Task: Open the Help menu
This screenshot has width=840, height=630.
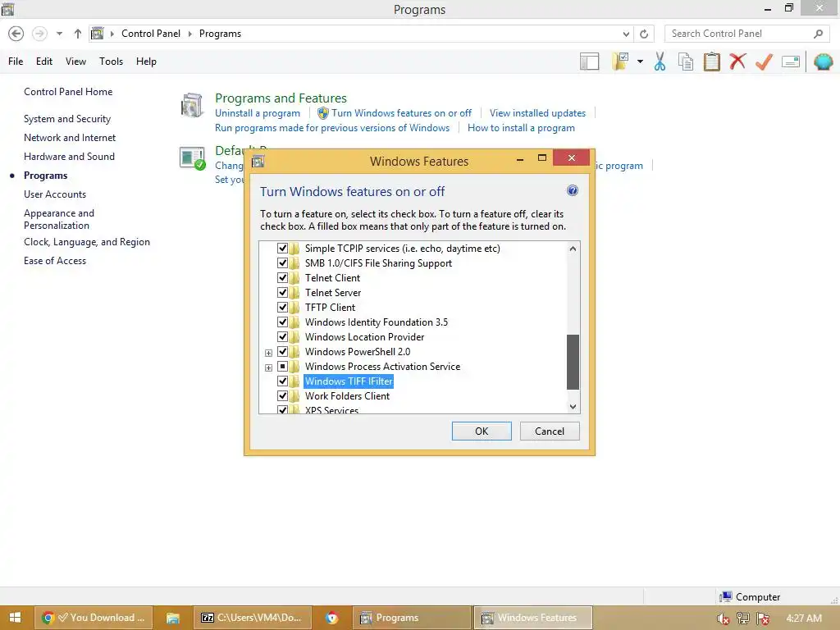Action: [146, 62]
